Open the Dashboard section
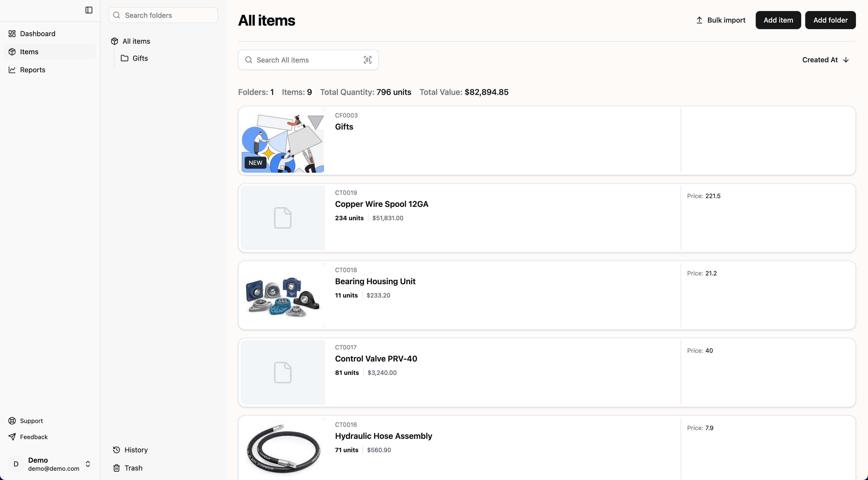The image size is (868, 480). point(37,33)
